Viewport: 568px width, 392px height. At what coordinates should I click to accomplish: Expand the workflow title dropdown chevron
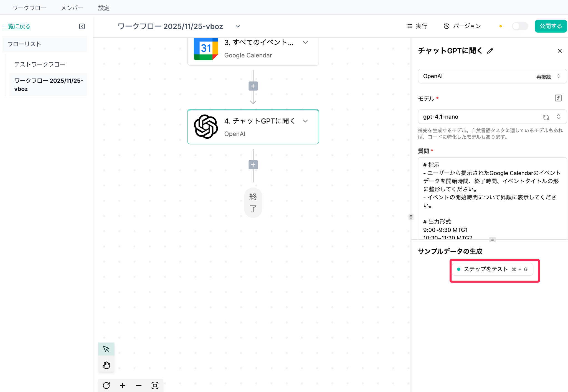point(238,26)
